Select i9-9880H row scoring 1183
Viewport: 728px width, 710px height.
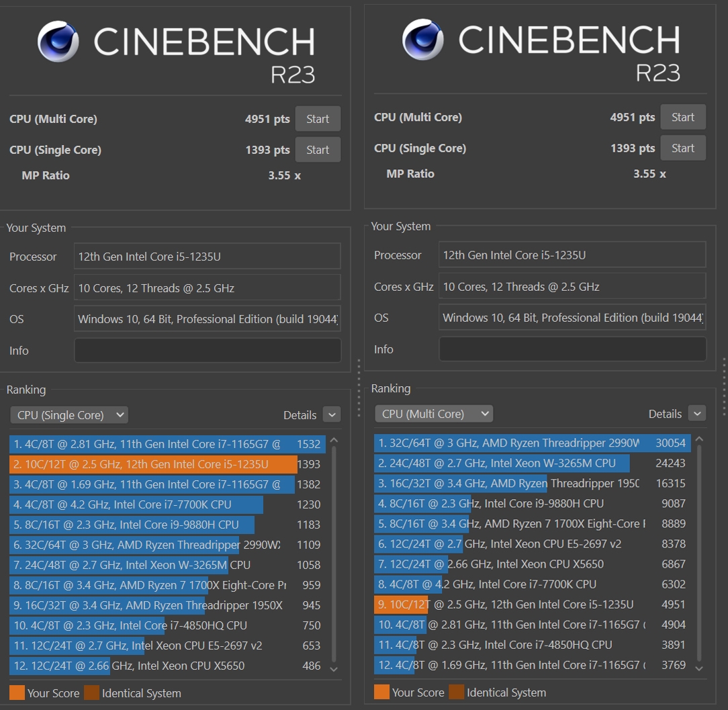pos(167,525)
